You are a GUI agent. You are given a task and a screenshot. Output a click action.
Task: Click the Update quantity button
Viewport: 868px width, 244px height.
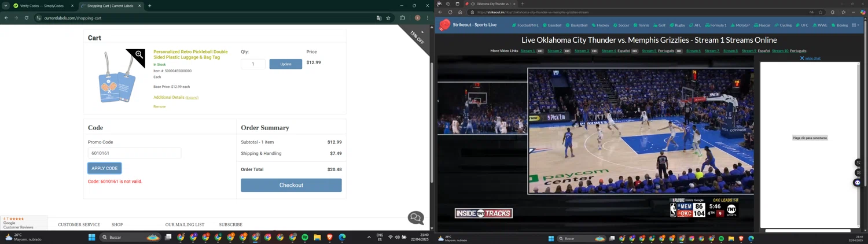pos(286,64)
